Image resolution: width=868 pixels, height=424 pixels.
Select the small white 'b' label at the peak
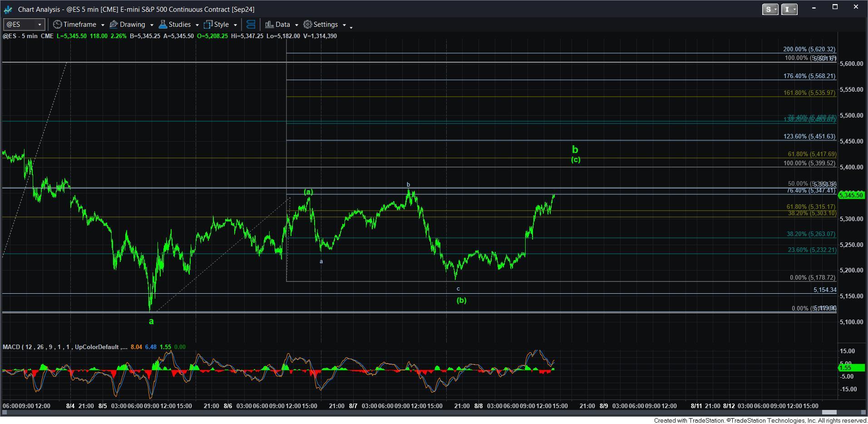(x=408, y=185)
